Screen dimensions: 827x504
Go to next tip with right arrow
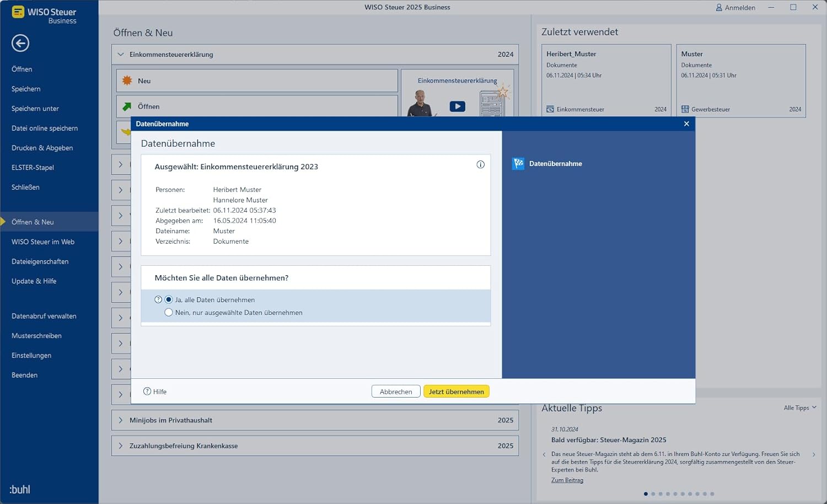[x=814, y=454]
